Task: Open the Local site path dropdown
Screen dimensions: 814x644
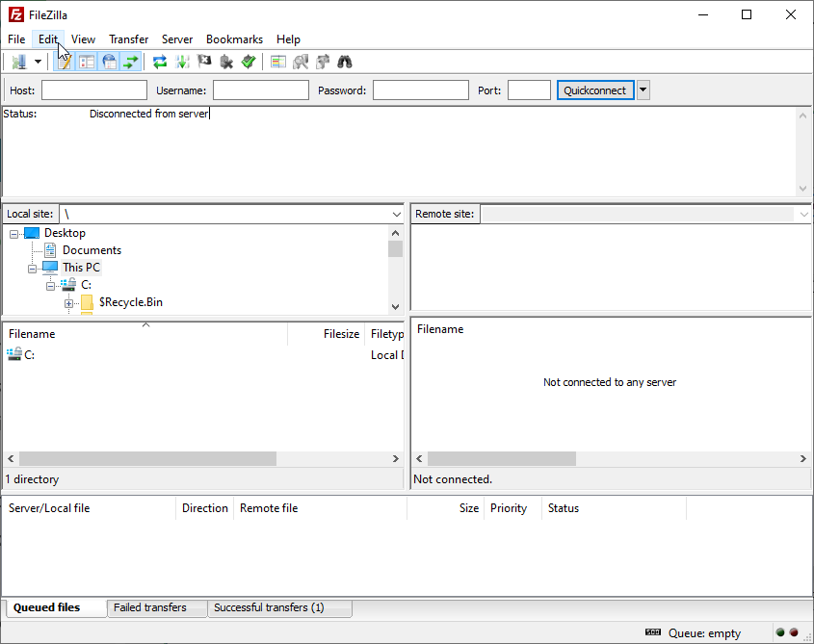Action: [x=397, y=215]
